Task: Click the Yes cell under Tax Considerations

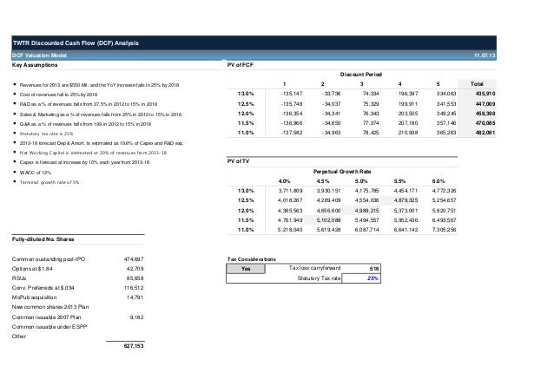Action: pos(246,269)
